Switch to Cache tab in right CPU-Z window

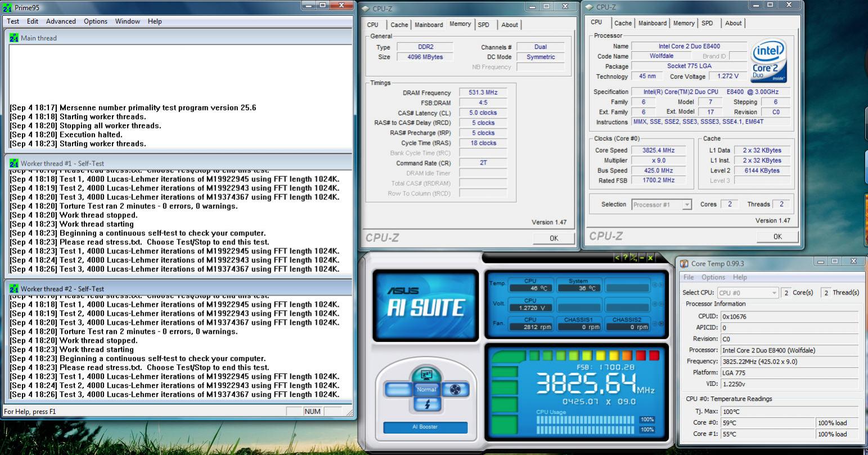tap(623, 23)
